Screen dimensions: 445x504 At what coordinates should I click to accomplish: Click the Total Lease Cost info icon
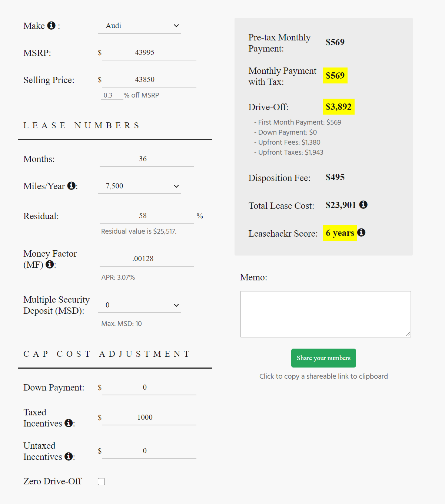tap(363, 204)
